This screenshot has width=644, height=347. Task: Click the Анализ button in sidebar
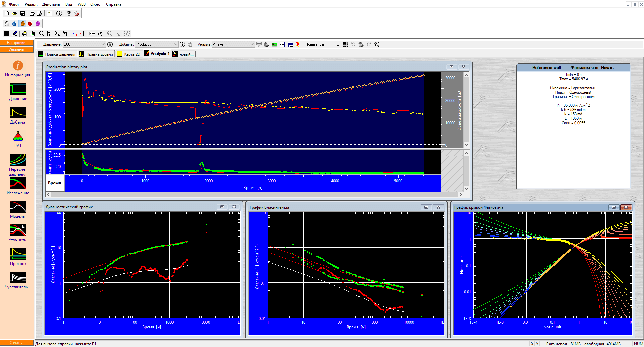click(x=17, y=49)
